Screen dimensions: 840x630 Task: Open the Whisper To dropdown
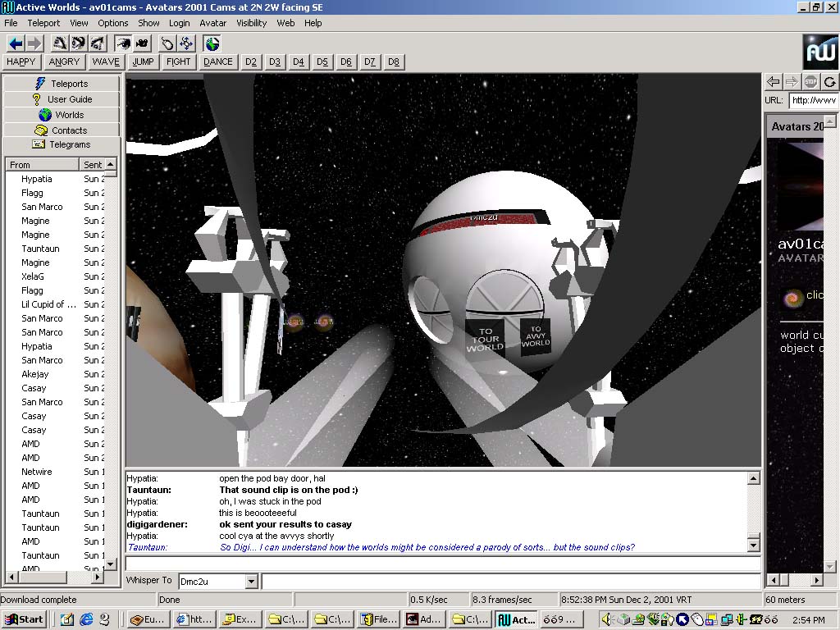click(x=251, y=582)
